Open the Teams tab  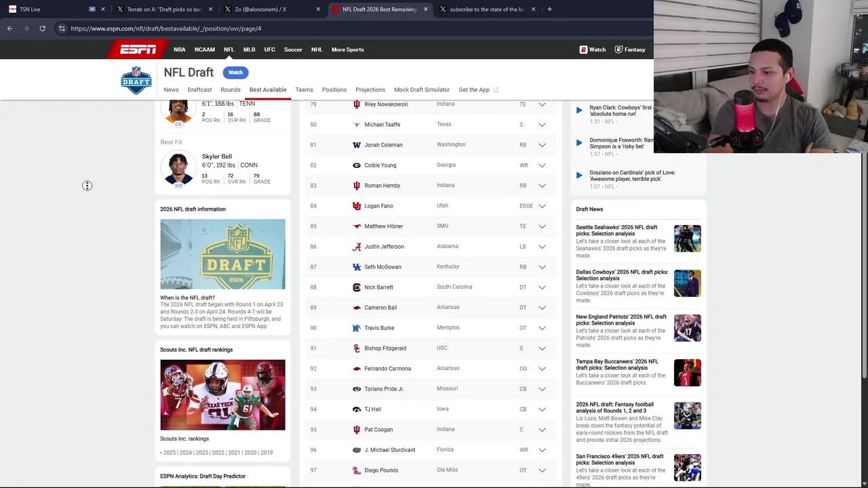pos(304,89)
